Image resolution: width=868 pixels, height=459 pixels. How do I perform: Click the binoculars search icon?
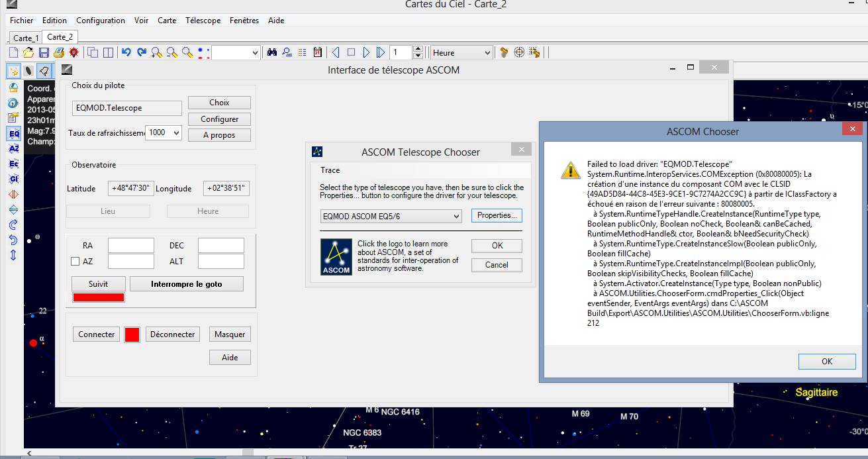click(x=271, y=52)
